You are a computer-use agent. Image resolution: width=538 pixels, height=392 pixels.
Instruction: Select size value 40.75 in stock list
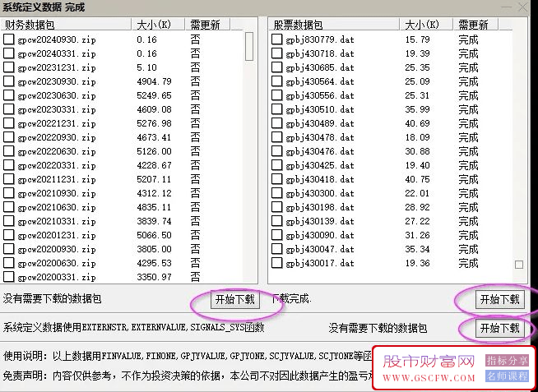click(417, 179)
